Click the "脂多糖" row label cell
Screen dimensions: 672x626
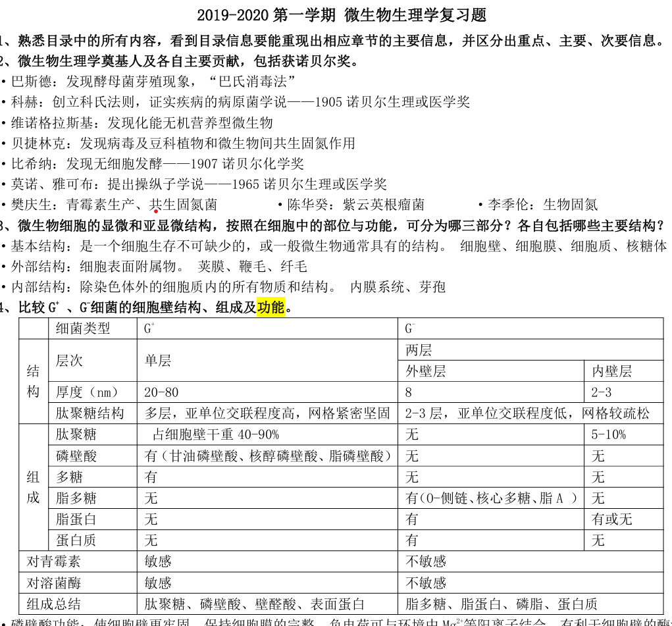(76, 498)
